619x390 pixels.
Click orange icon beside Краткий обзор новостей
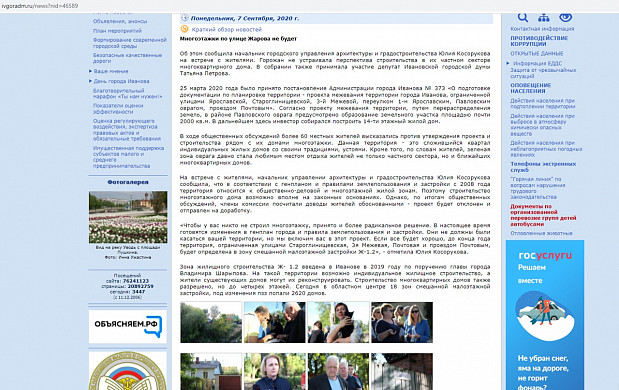(184, 29)
